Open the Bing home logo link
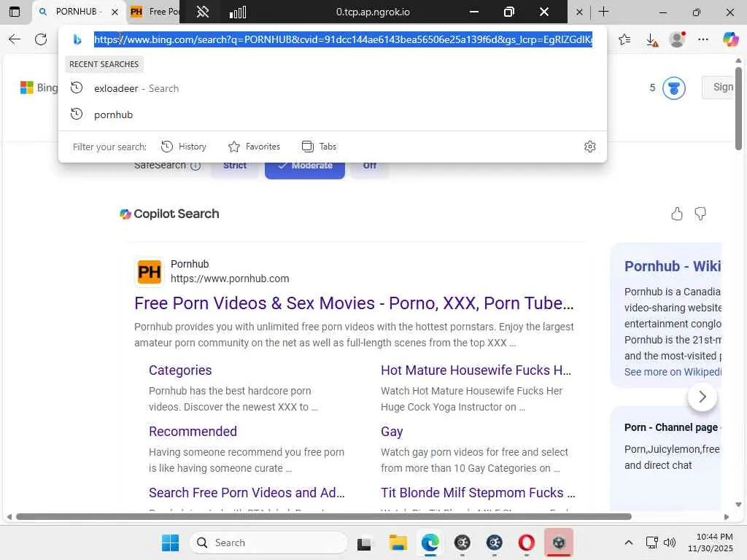Screen dimensions: 747x560 (39, 87)
